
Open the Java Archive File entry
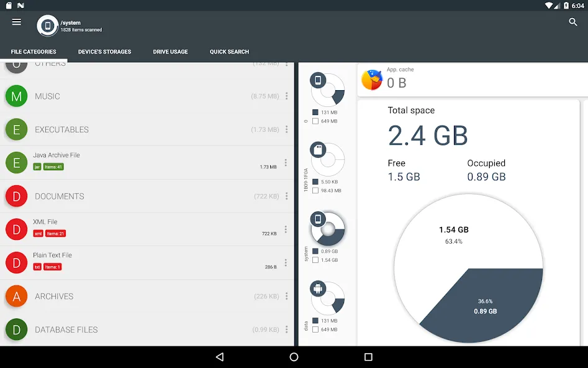coord(147,163)
